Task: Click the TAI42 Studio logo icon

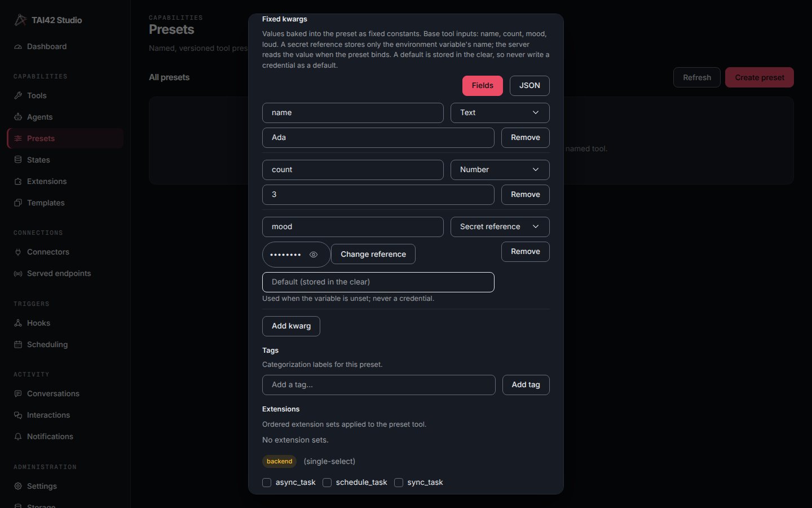Action: [x=20, y=20]
